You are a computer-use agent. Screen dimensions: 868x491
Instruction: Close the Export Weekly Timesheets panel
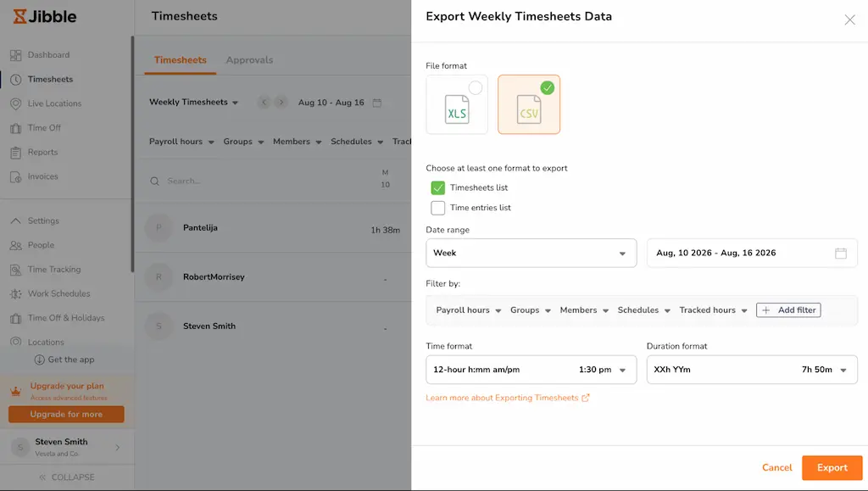pos(849,20)
